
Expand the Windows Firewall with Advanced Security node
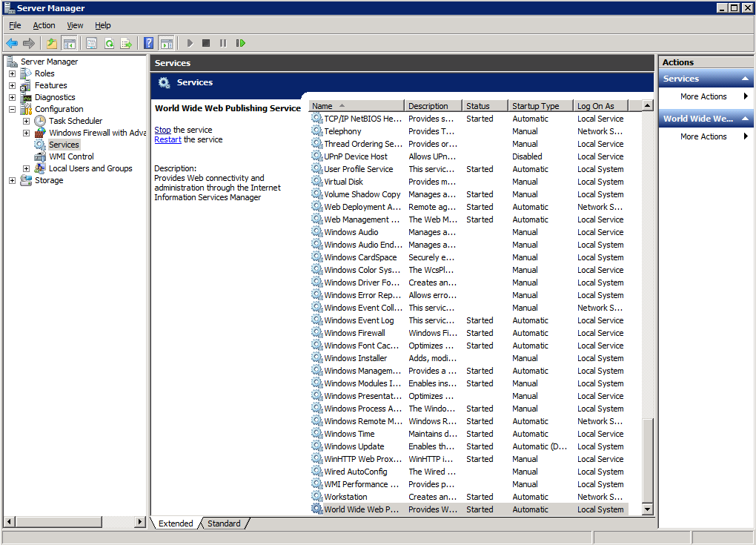[27, 133]
